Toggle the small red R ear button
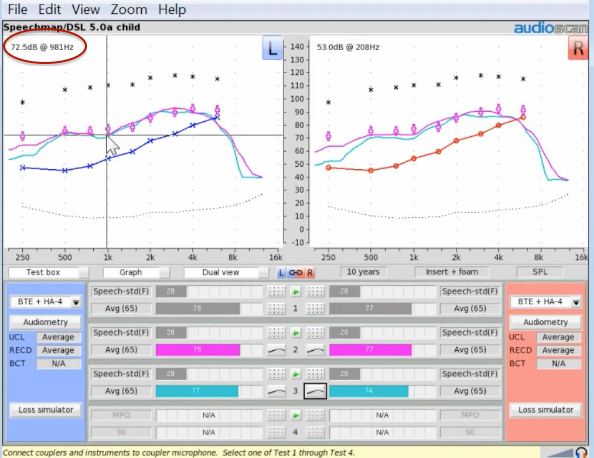594x458 pixels. coord(310,273)
